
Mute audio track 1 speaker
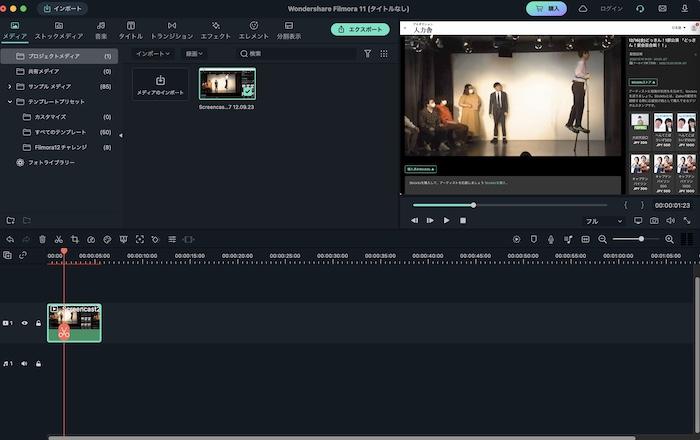tap(24, 364)
